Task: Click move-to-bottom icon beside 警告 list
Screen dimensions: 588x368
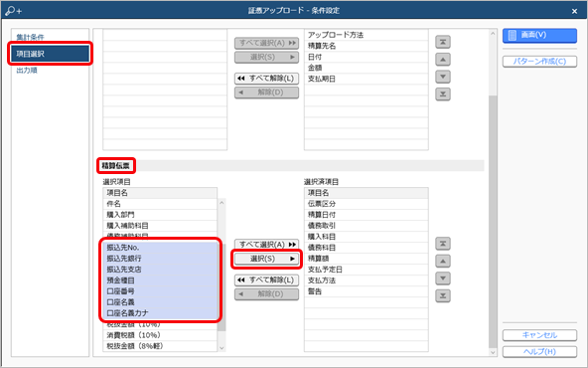Action: (443, 295)
